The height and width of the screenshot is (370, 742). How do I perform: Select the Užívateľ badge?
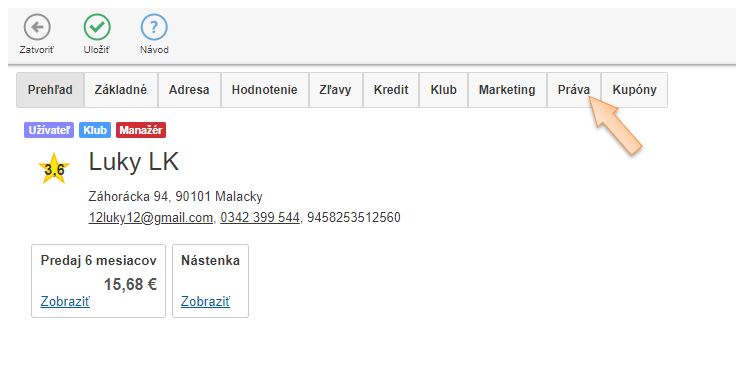coord(49,130)
